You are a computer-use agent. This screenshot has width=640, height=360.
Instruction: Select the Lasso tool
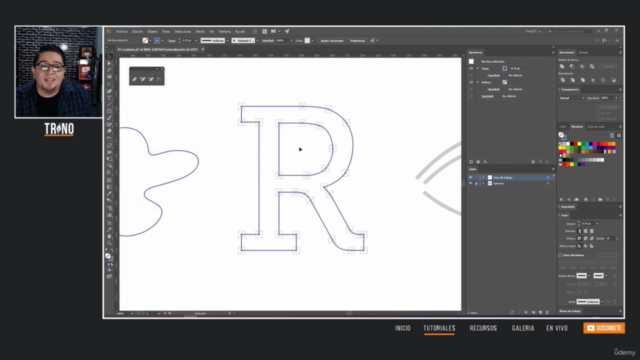(109, 76)
